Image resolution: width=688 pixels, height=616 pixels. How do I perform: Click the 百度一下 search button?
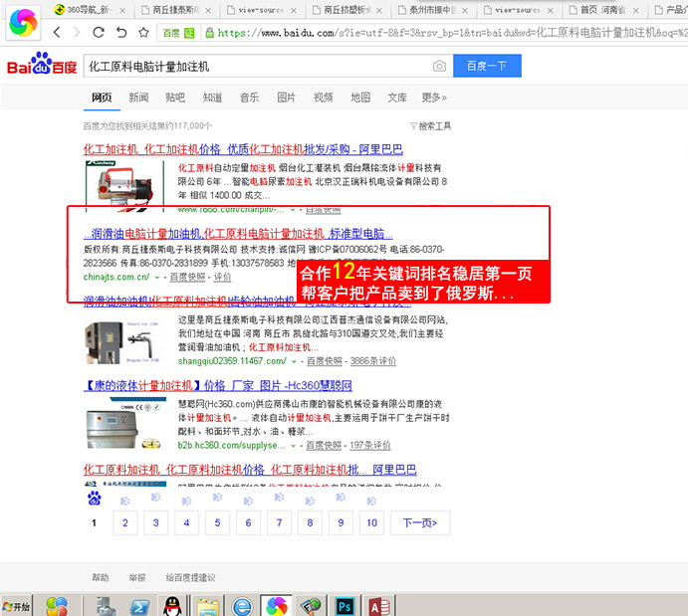tap(487, 66)
